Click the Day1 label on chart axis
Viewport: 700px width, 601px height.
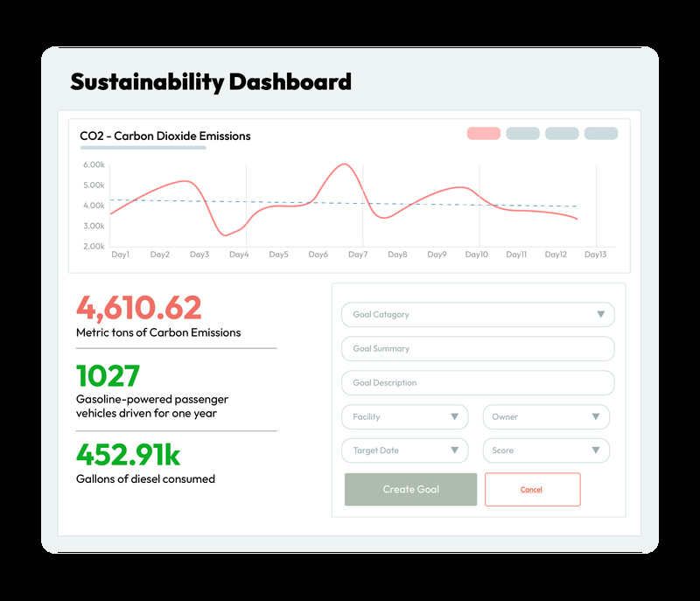(121, 255)
